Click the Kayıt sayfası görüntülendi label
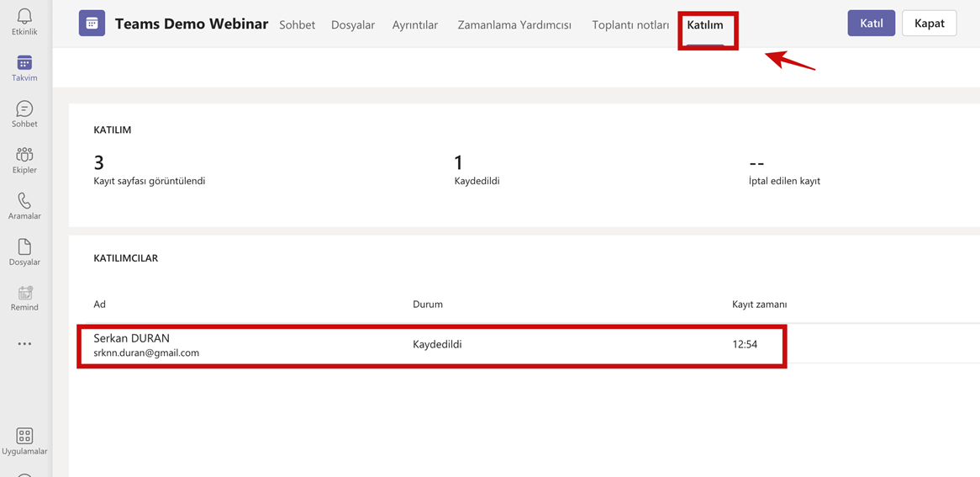The image size is (980, 477). pyautogui.click(x=150, y=181)
